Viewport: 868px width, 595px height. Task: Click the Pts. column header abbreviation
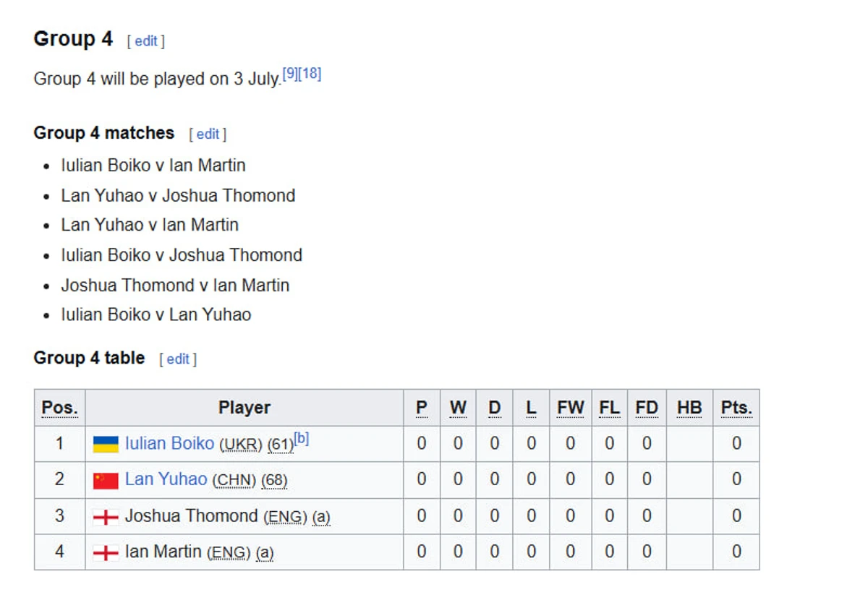click(736, 408)
